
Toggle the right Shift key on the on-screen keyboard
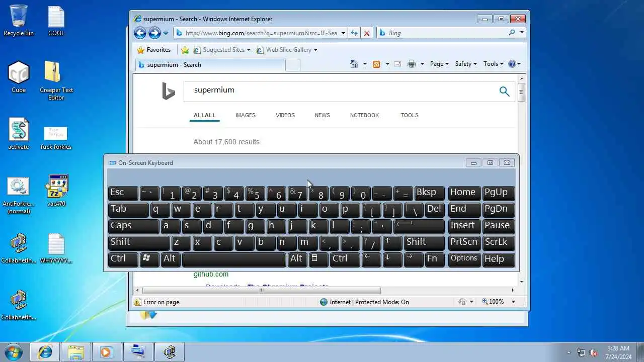tap(424, 242)
